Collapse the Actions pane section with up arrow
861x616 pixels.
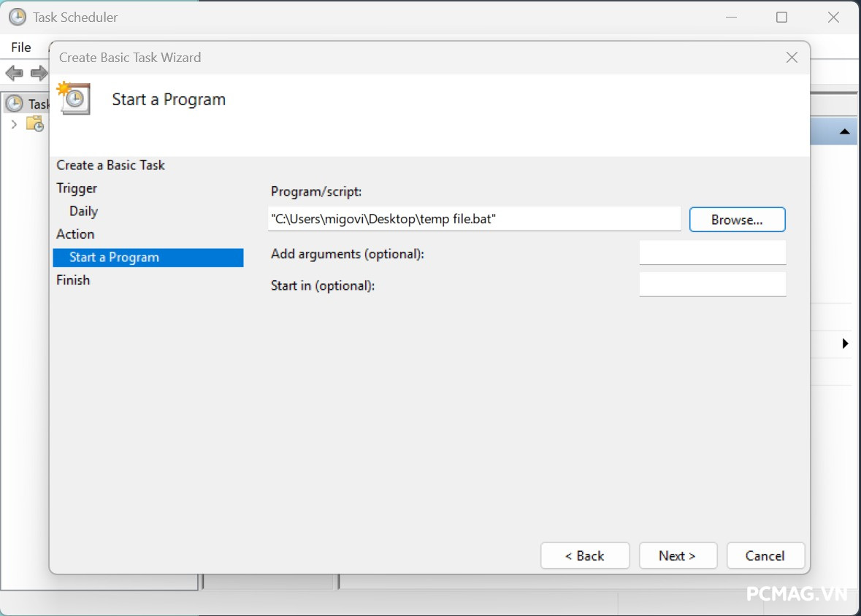pos(844,132)
